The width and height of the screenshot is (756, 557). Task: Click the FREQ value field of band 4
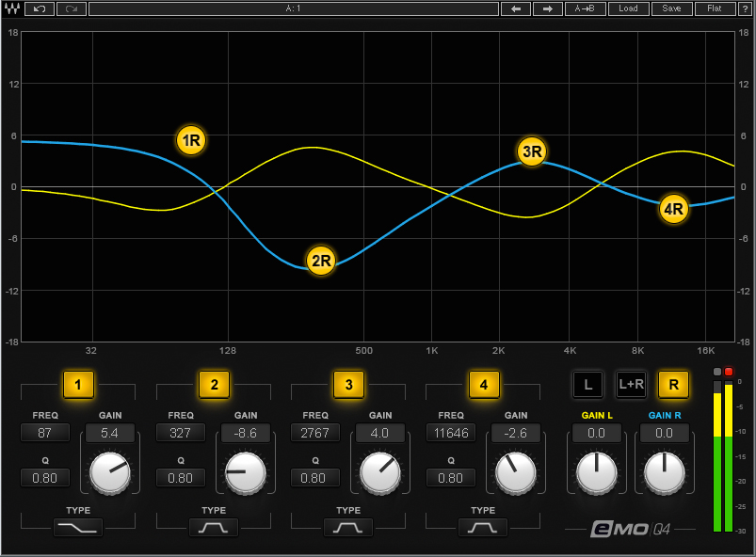(450, 433)
